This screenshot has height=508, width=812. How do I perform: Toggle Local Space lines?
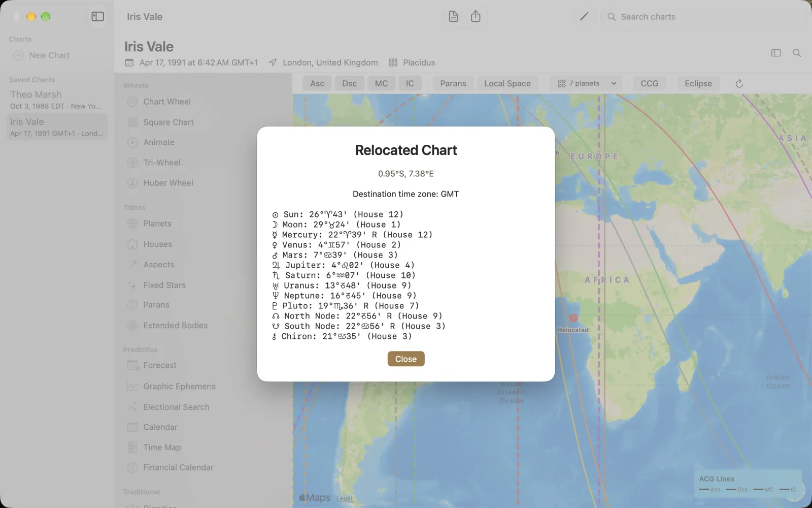pos(507,83)
